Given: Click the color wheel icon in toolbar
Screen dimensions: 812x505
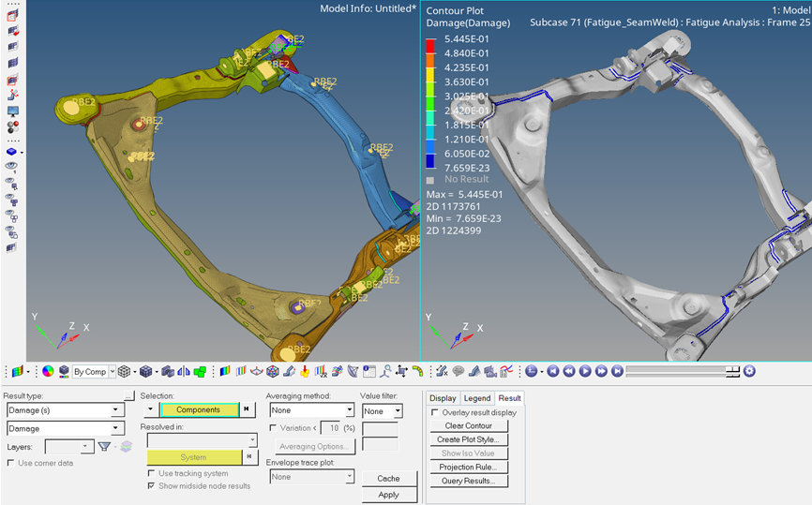Looking at the screenshot, I should 48,372.
